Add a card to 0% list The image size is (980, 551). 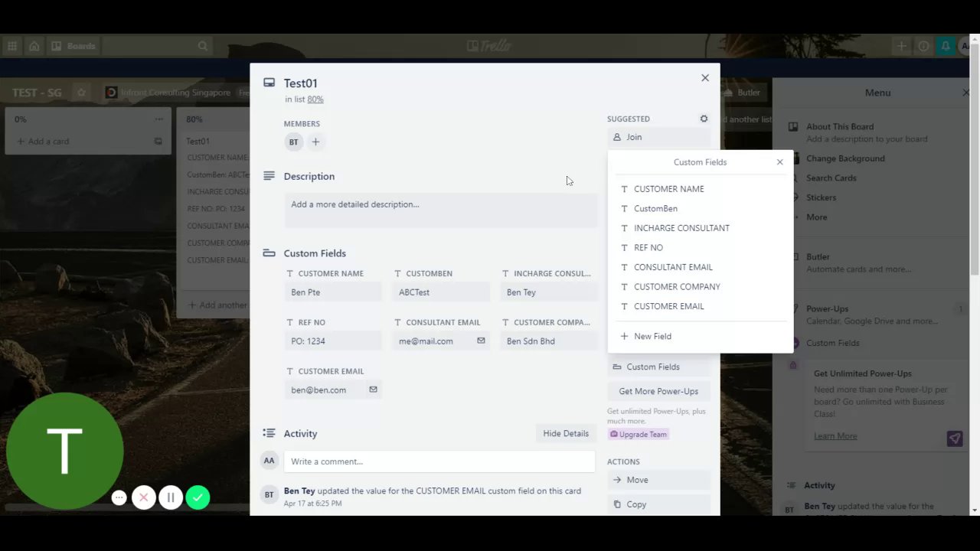pos(80,142)
